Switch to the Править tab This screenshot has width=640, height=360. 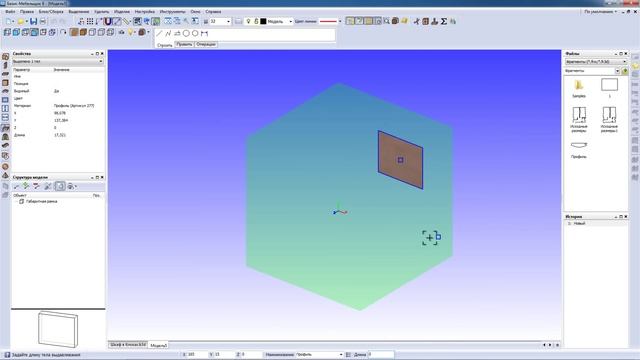coord(184,44)
